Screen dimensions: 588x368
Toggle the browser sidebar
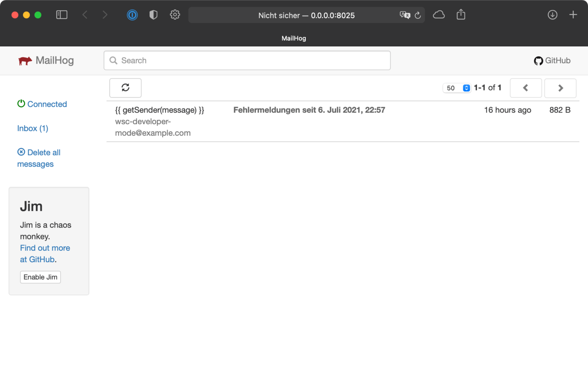62,14
